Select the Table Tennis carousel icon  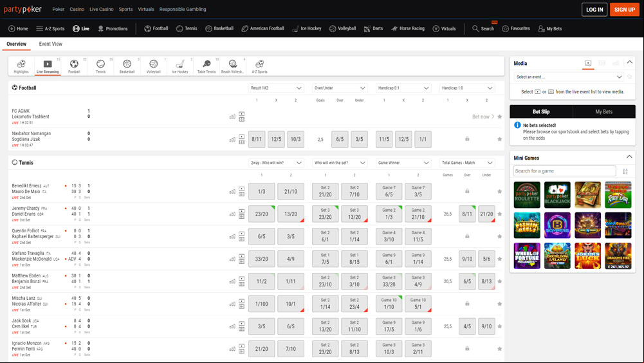[x=206, y=66]
